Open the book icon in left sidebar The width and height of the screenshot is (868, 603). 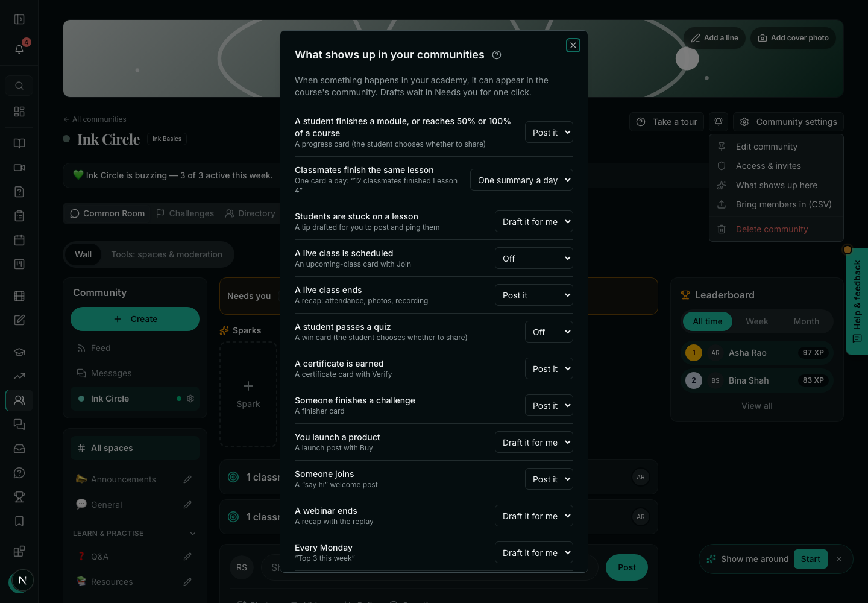(19, 144)
